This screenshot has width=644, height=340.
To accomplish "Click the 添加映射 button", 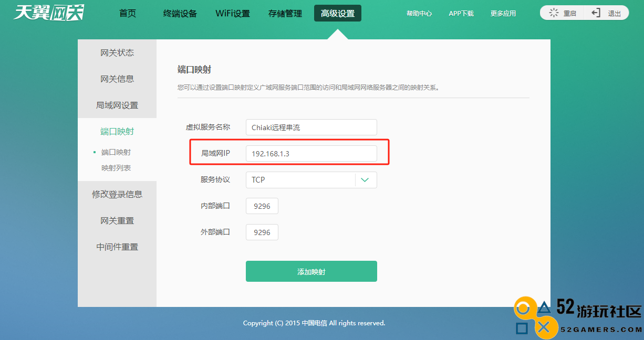I will pyautogui.click(x=311, y=271).
